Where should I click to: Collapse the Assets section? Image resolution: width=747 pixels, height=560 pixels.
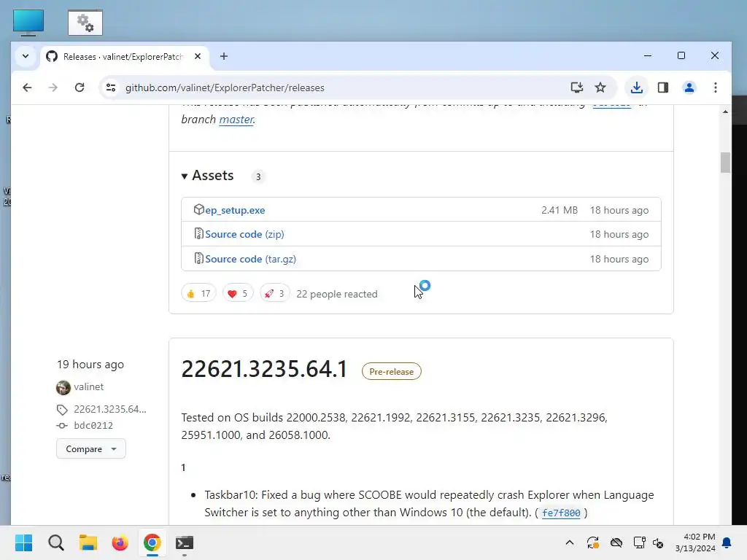click(x=208, y=176)
